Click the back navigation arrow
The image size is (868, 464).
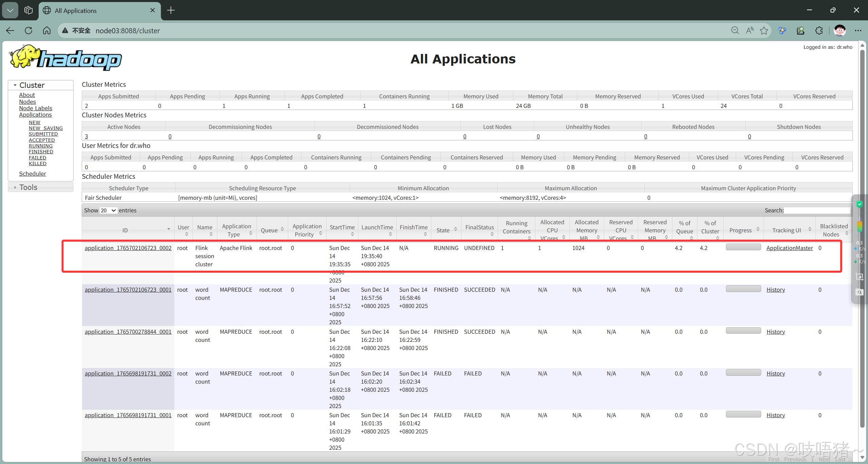click(10, 31)
